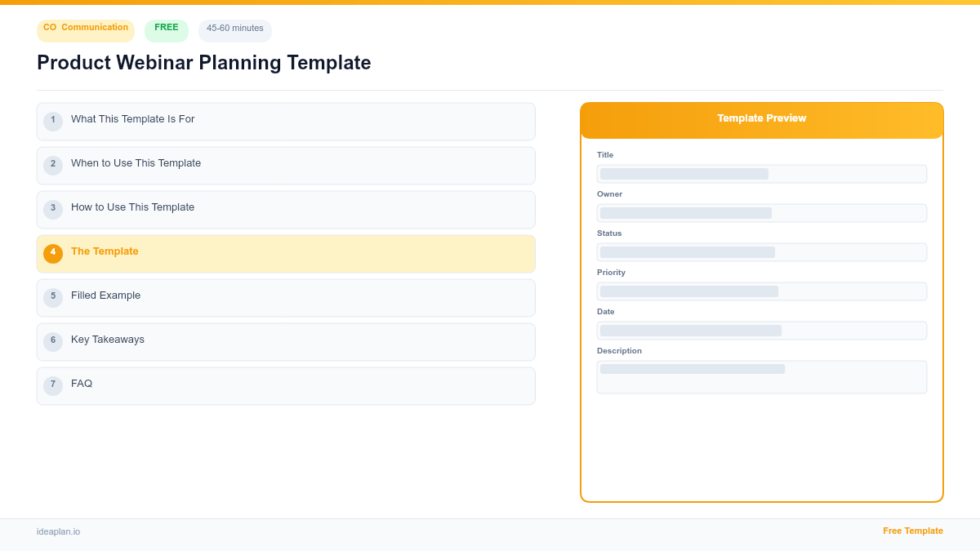
Task: Click the number 6 step badge
Action: click(53, 342)
